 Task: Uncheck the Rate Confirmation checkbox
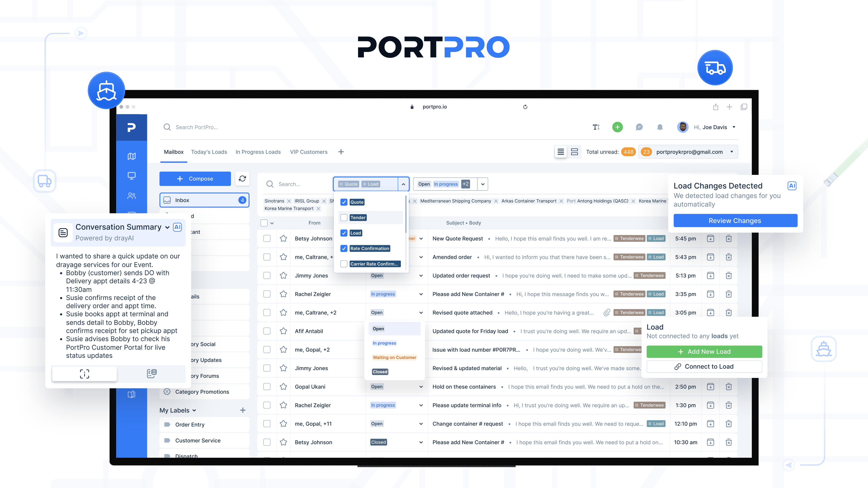coord(344,249)
